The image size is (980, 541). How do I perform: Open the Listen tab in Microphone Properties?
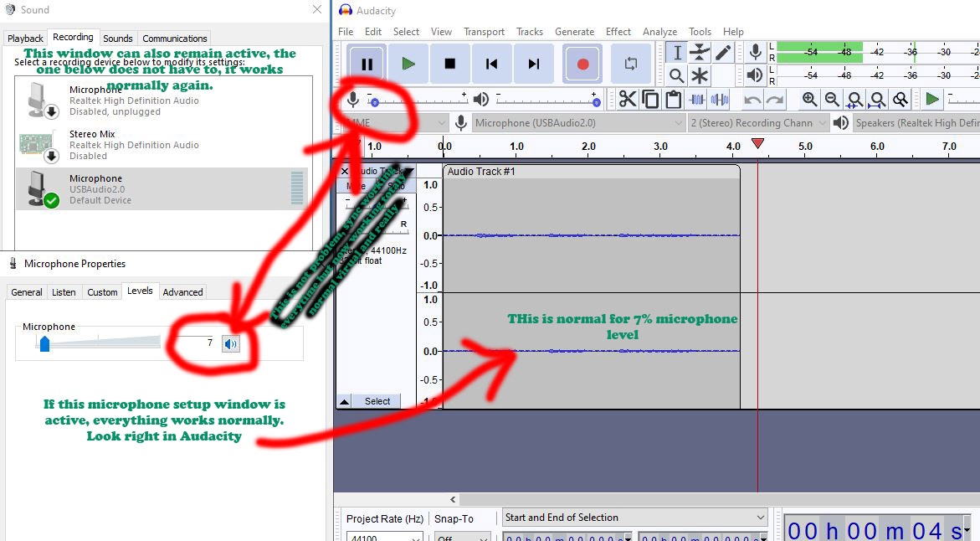[64, 292]
